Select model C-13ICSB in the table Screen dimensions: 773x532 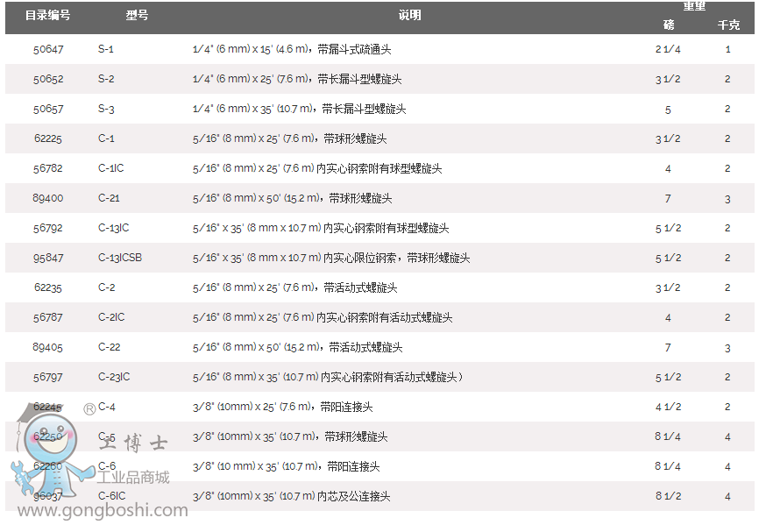[x=120, y=258]
